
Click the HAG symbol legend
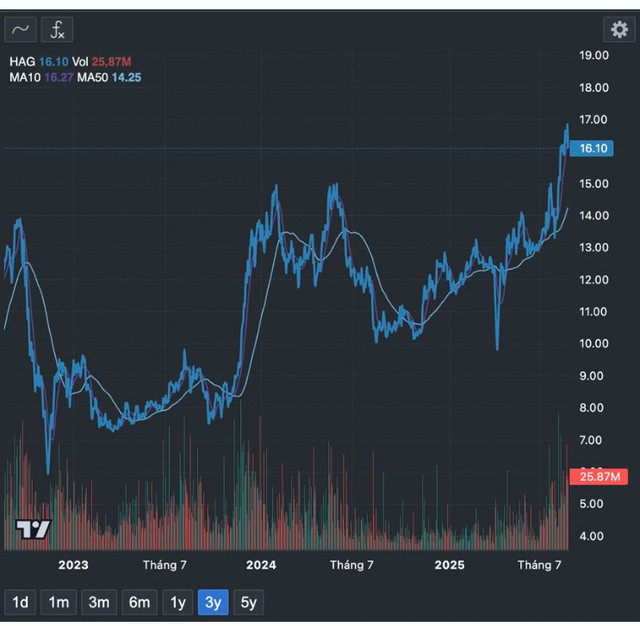coord(21,61)
